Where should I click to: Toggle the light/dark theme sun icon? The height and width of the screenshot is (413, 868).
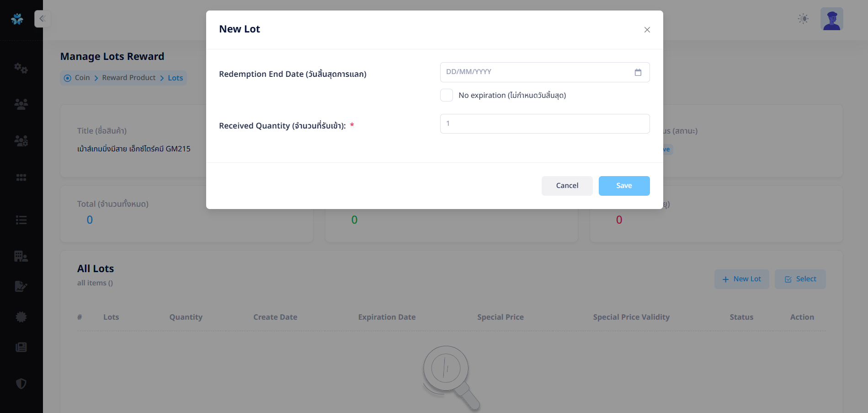pyautogui.click(x=803, y=19)
